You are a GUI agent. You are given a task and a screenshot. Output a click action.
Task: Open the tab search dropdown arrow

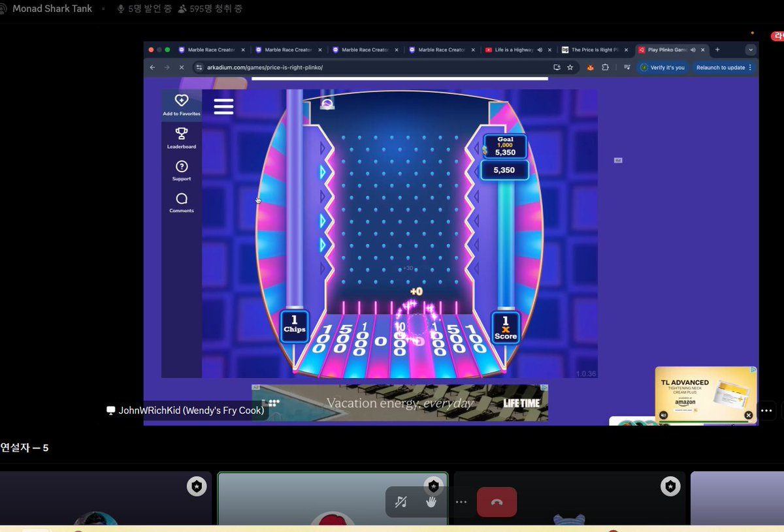point(750,50)
